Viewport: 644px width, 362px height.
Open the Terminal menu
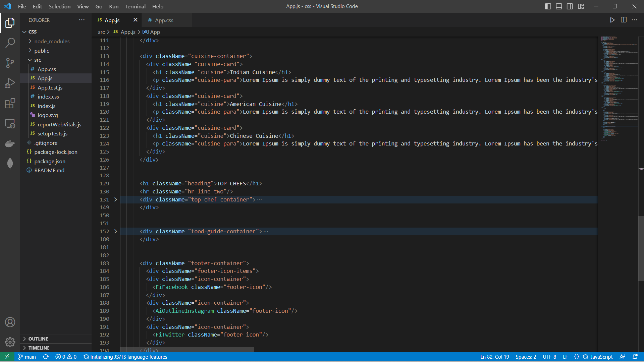(x=135, y=6)
